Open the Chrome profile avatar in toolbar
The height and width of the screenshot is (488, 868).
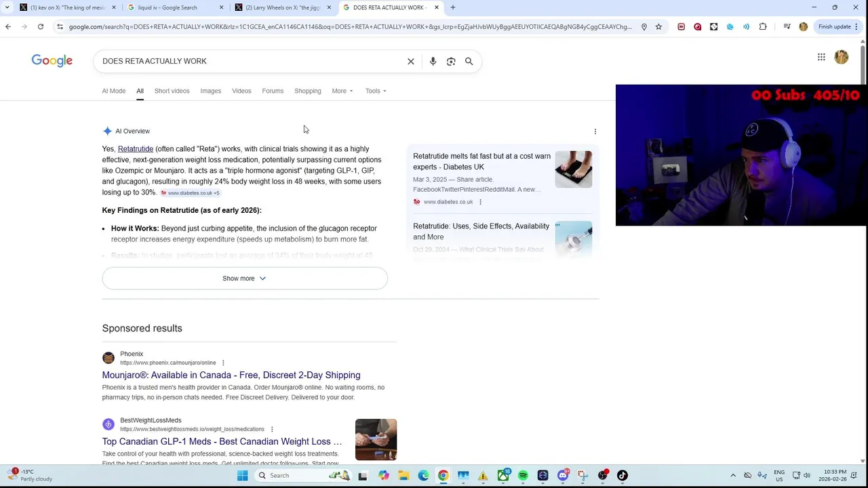pos(804,26)
